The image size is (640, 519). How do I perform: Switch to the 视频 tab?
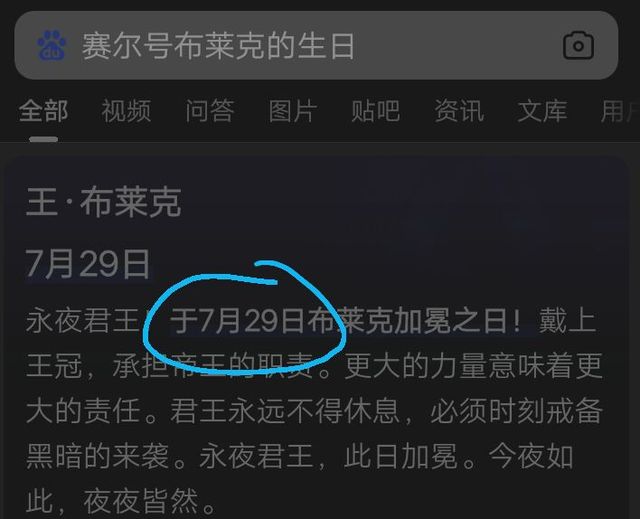(x=126, y=111)
